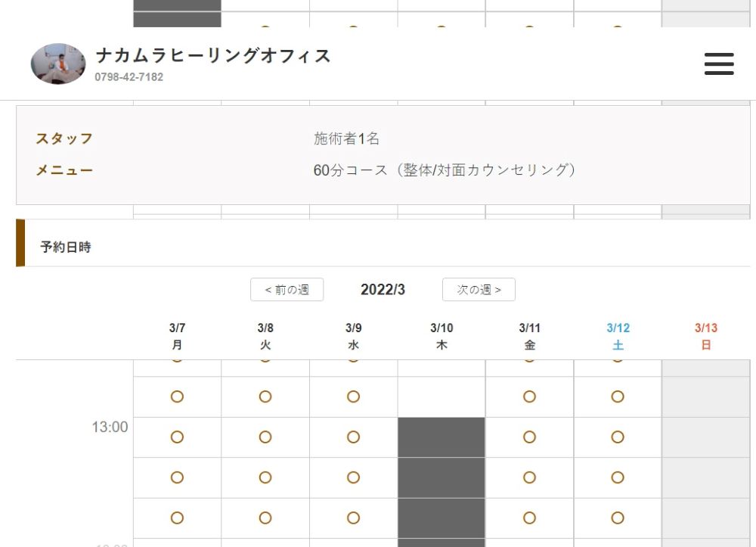Screen dimensions: 756x547
Task: Select Tuesday 3/8 13:00 available circle
Action: (265, 437)
